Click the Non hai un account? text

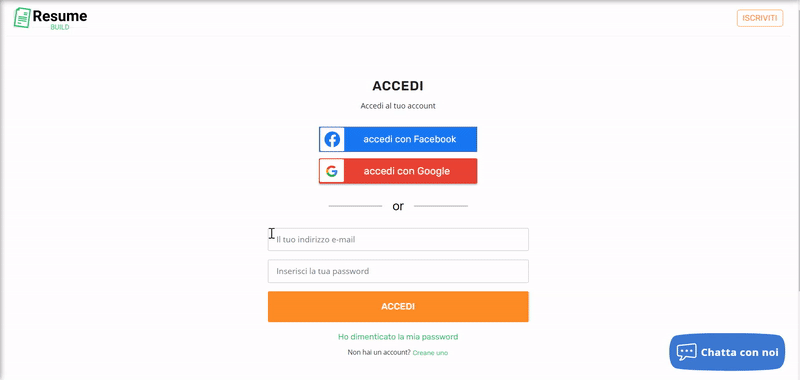coord(379,352)
